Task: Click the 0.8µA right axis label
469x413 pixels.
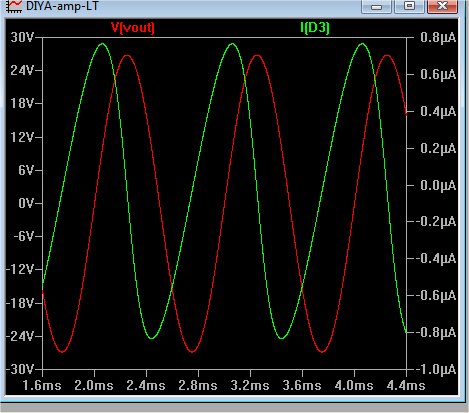Action: pos(438,37)
